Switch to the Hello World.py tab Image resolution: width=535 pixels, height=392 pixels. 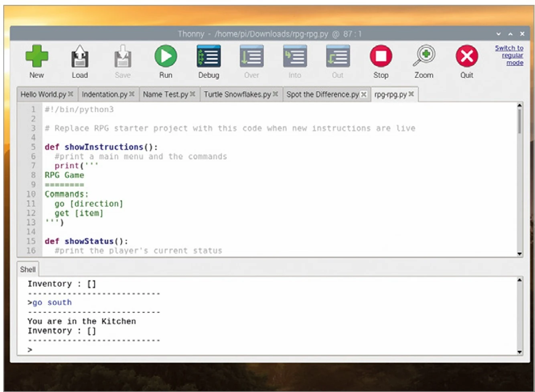(43, 95)
